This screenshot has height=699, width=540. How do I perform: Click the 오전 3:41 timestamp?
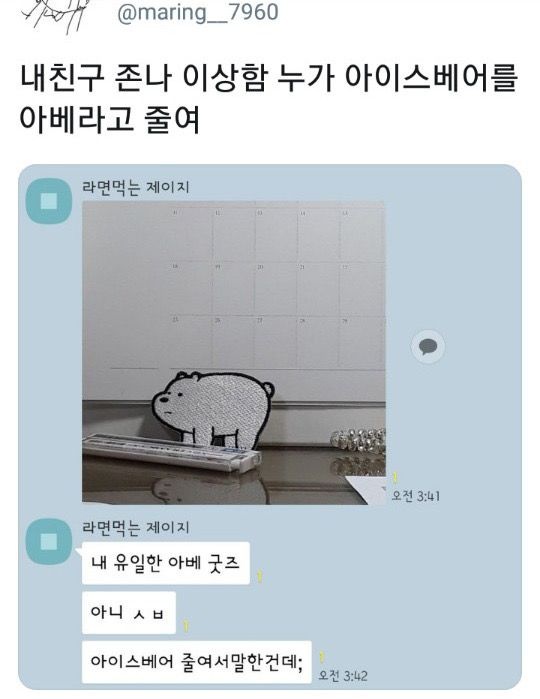pyautogui.click(x=416, y=496)
